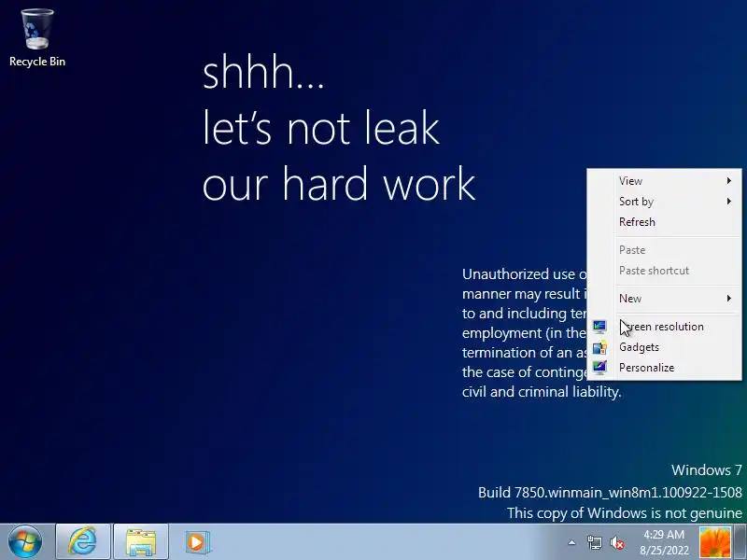Click the Show desktop button at the taskbar edge
Screen dimensions: 747x560
pyautogui.click(x=740, y=542)
